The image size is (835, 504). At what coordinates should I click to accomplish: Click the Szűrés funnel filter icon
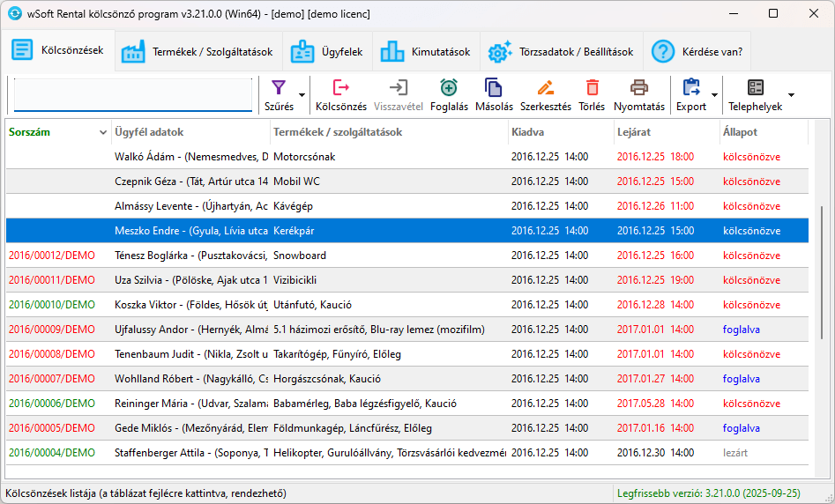pos(279,87)
